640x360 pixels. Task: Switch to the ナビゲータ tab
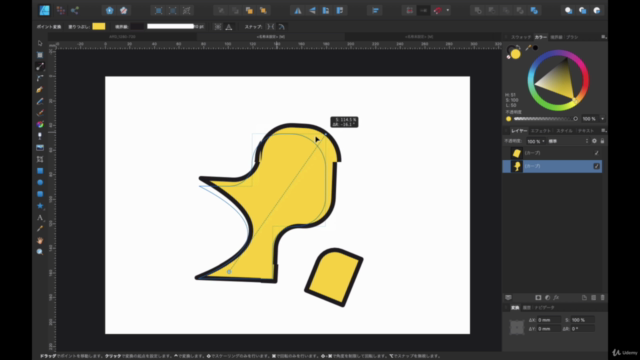pos(545,307)
